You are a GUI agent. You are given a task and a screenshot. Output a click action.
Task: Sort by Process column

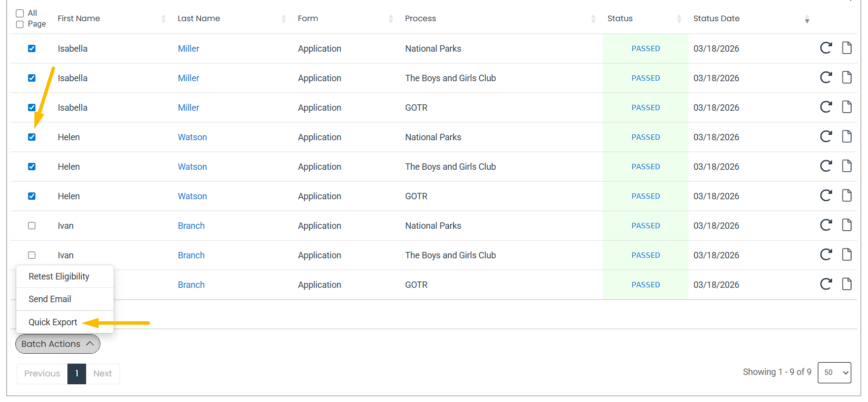pos(593,19)
